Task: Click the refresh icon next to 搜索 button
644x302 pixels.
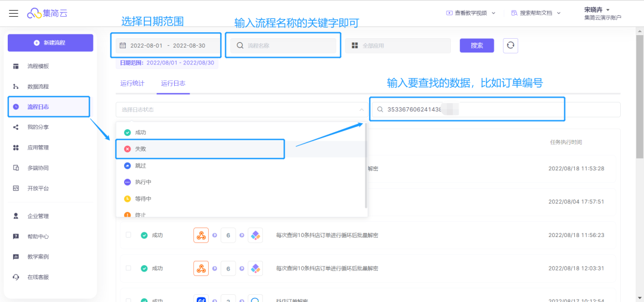Action: tap(510, 46)
